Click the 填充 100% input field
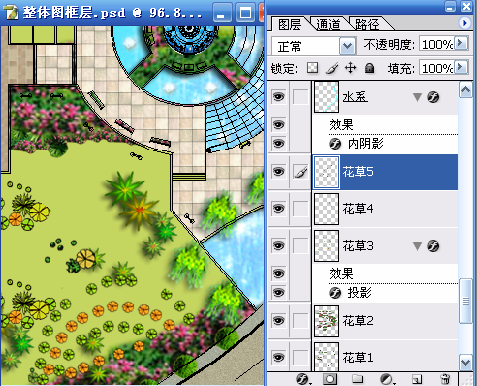This screenshot has width=477, height=386. 437,68
